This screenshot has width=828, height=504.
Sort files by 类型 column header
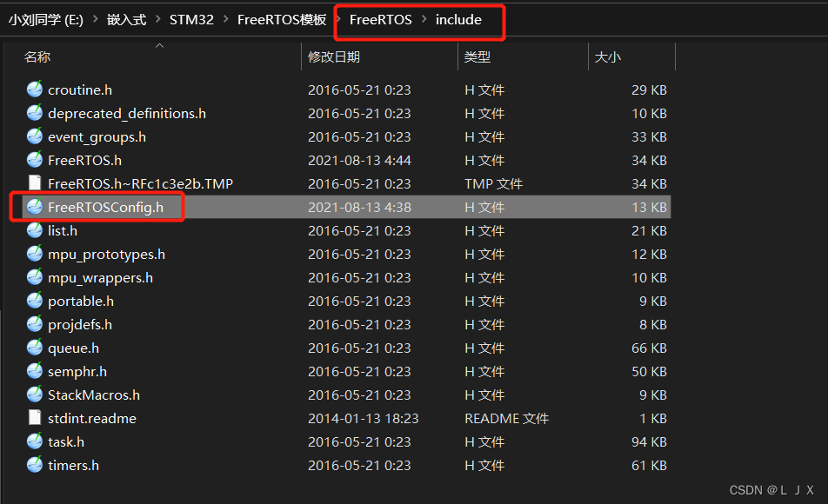coord(477,56)
